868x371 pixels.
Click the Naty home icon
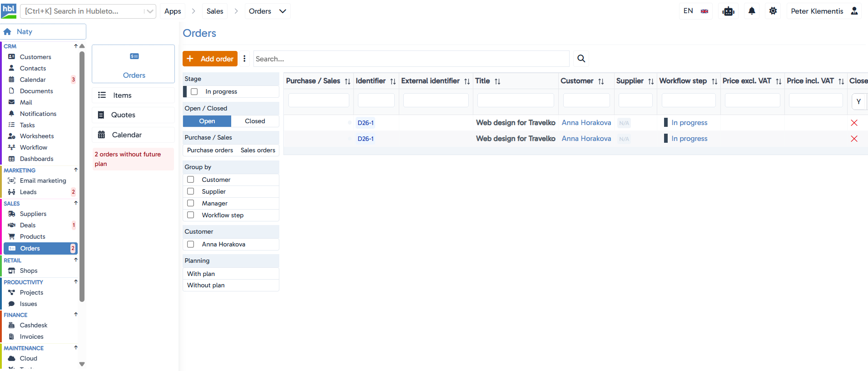(7, 32)
